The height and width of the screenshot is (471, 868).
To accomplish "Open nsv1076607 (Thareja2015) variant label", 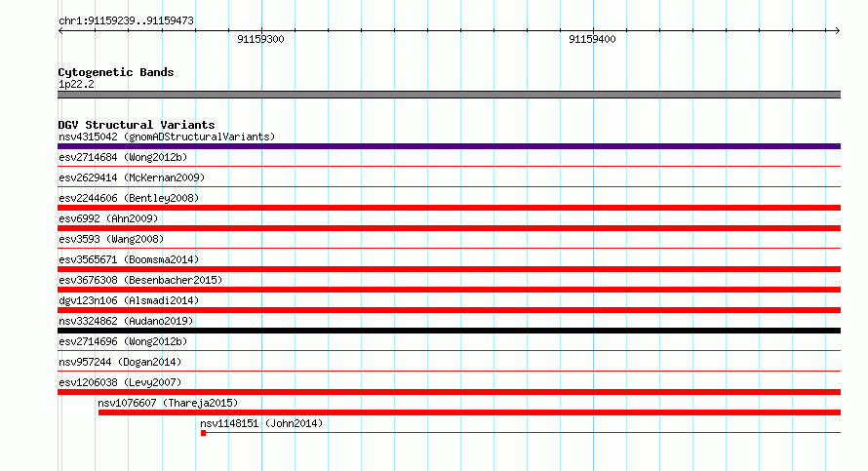I will [x=169, y=403].
